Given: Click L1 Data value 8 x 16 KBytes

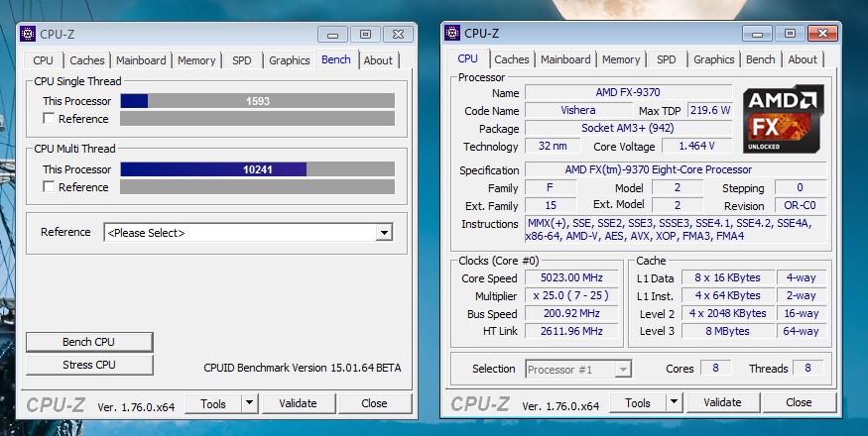Looking at the screenshot, I should (728, 277).
